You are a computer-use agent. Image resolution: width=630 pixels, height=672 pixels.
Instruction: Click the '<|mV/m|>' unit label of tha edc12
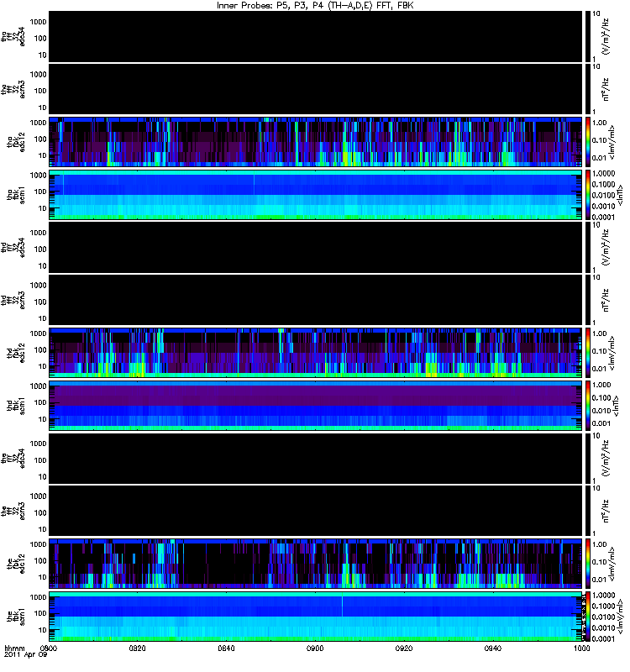(613, 142)
